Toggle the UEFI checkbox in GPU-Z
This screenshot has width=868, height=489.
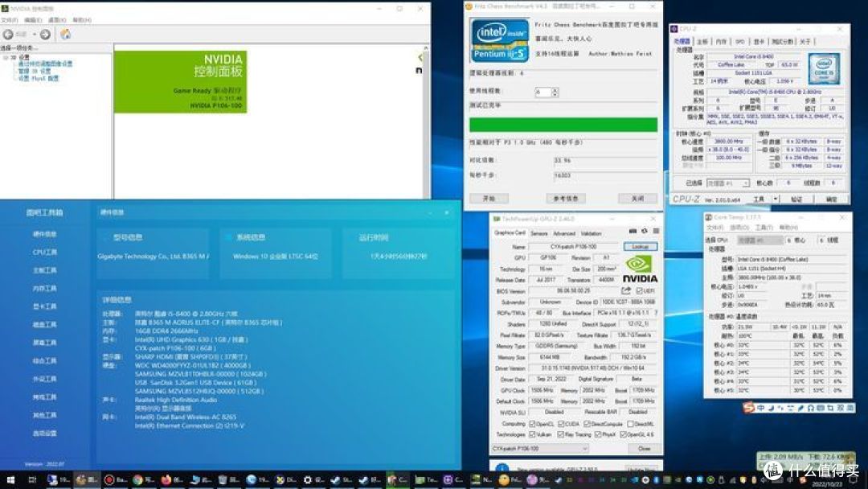(x=640, y=290)
